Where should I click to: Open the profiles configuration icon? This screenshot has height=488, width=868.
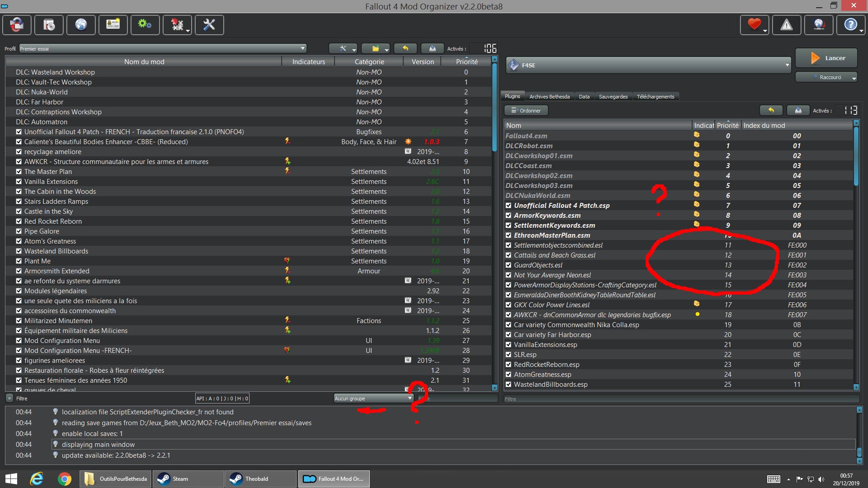click(113, 25)
